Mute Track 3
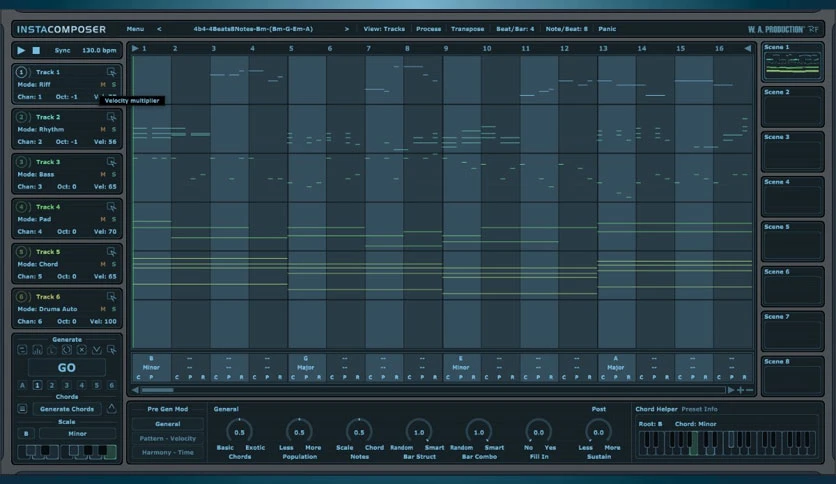836x484 pixels. pos(103,174)
